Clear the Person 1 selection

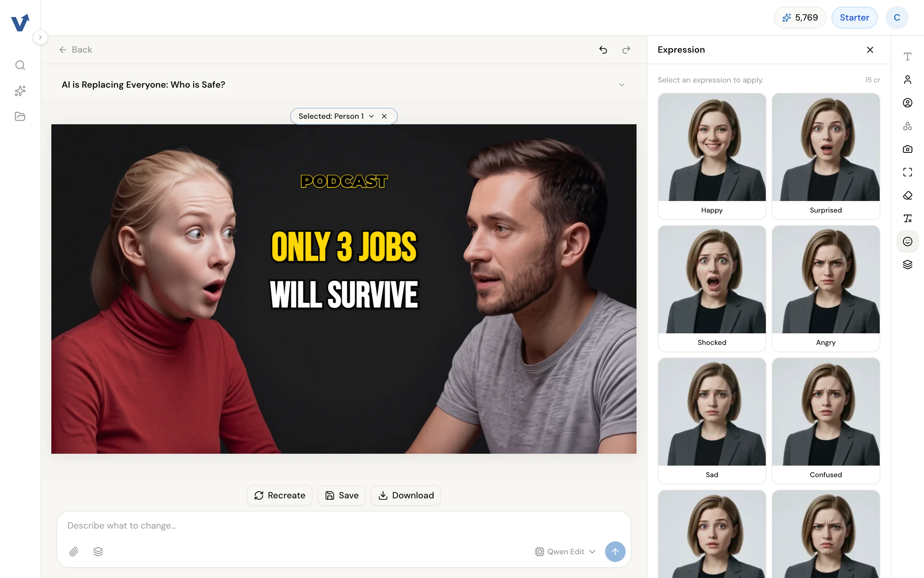(384, 116)
